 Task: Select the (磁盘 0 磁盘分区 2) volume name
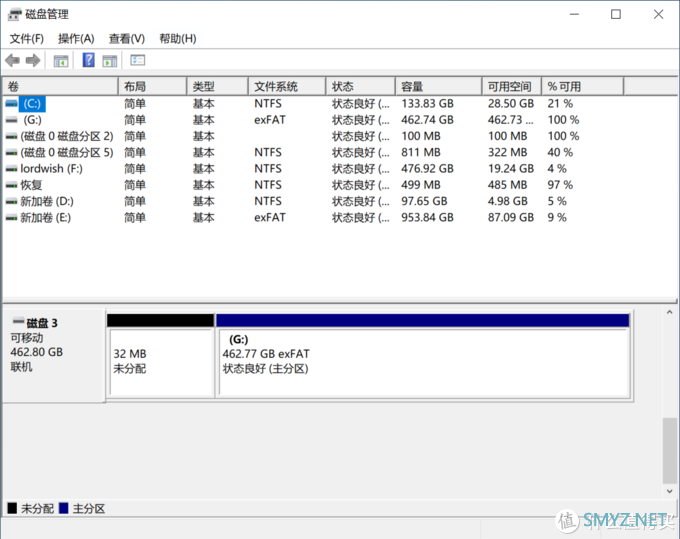pyautogui.click(x=67, y=136)
